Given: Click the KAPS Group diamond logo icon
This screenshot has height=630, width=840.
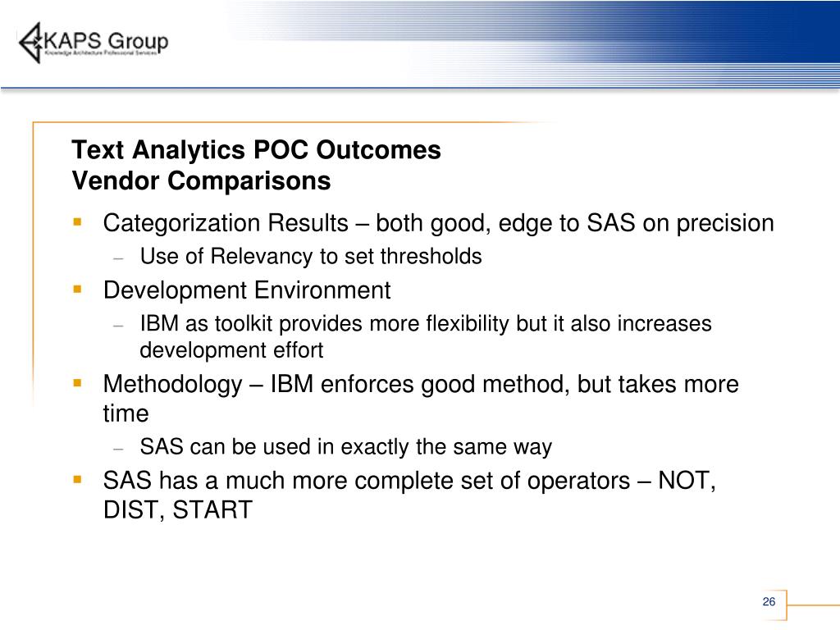Looking at the screenshot, I should (30, 43).
